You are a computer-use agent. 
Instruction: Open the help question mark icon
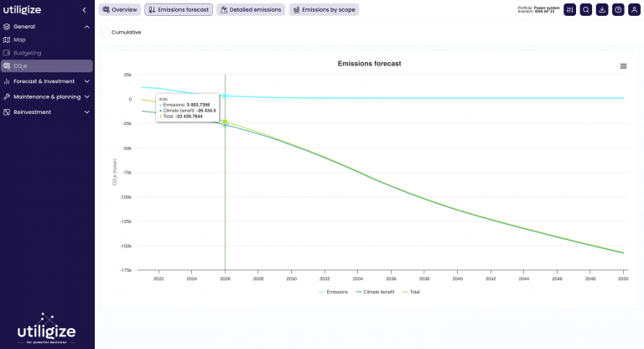(x=618, y=10)
